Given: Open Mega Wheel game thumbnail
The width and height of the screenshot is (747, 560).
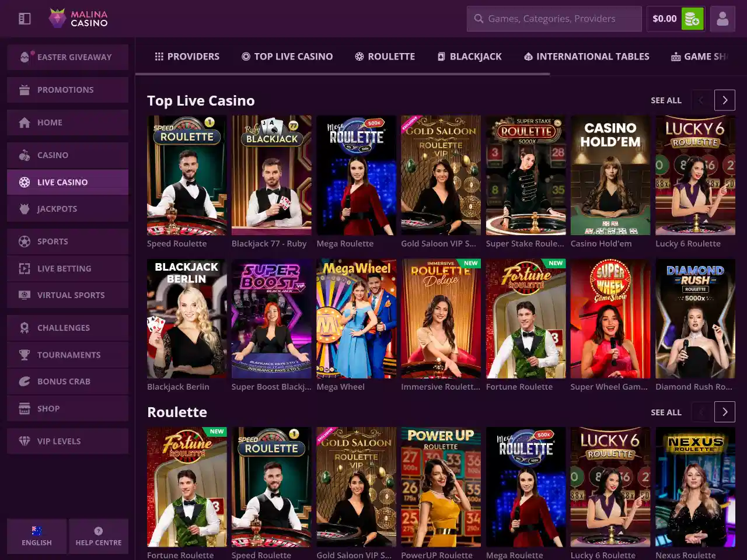Looking at the screenshot, I should 356,318.
